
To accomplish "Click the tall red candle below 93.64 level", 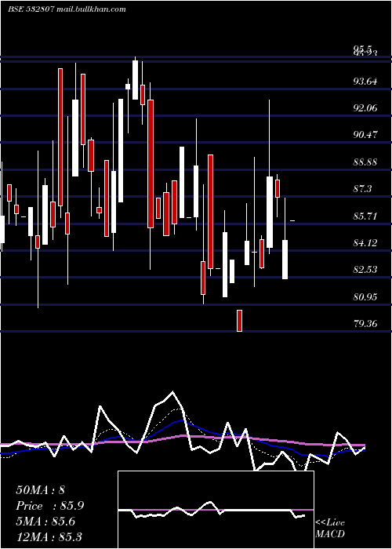I will click(151, 164).
